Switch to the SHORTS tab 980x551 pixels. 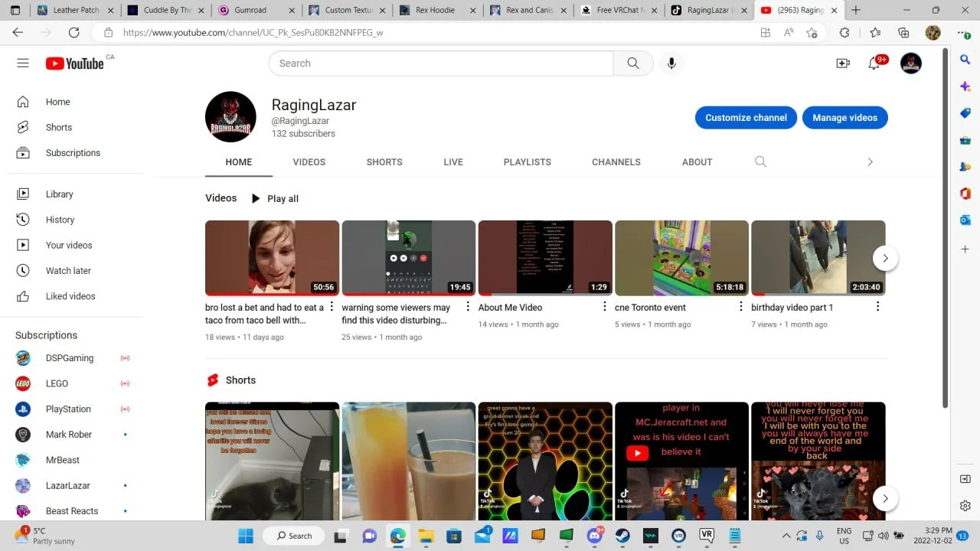pos(384,162)
